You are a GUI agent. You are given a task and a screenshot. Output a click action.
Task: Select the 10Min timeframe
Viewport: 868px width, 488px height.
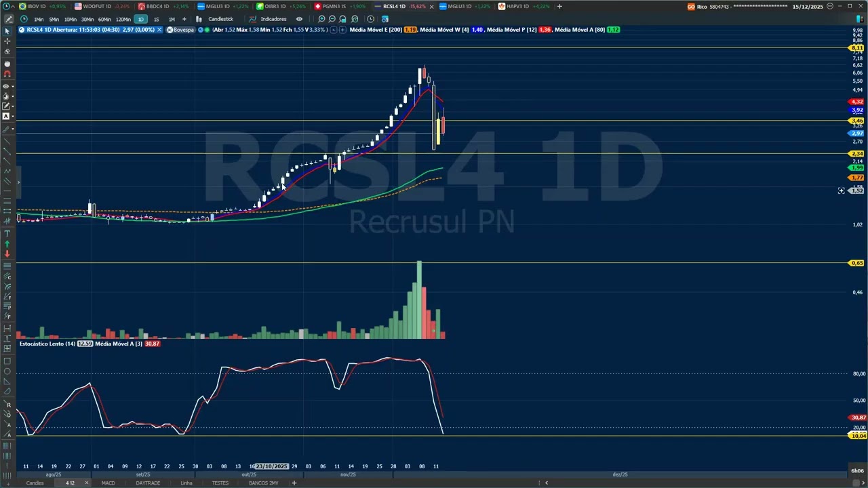click(70, 19)
